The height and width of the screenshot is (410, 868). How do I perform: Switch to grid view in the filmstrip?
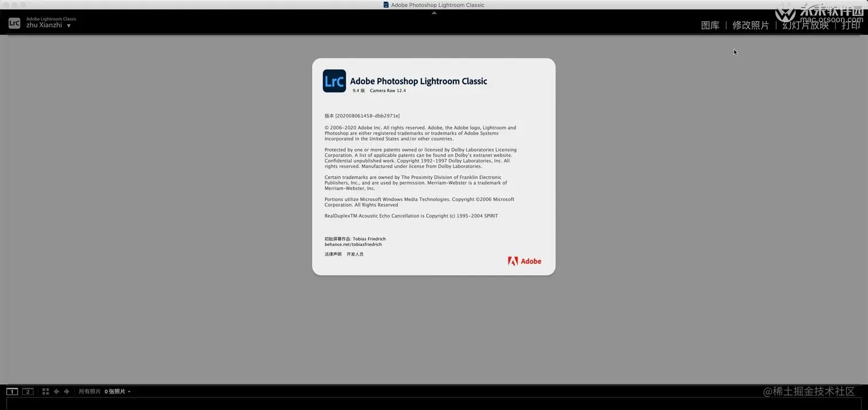pos(45,392)
